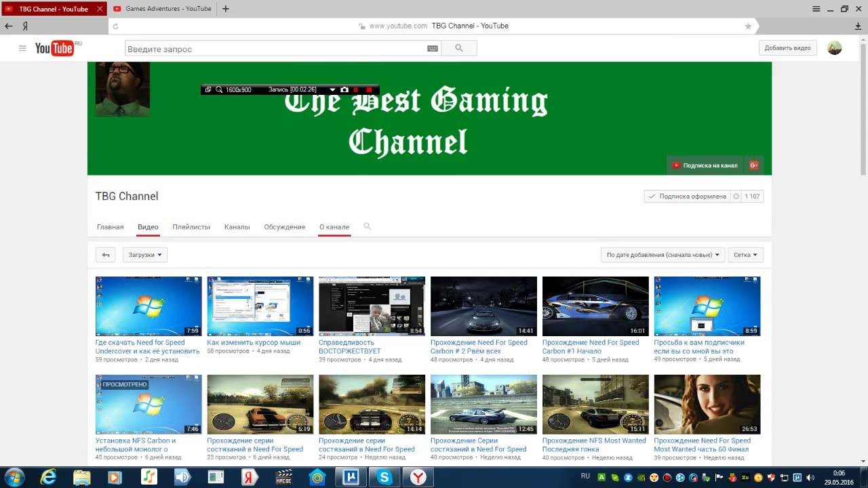Screen dimensions: 868x488
Task: Open the recorder's dropdown arrow menu
Action: [x=332, y=89]
